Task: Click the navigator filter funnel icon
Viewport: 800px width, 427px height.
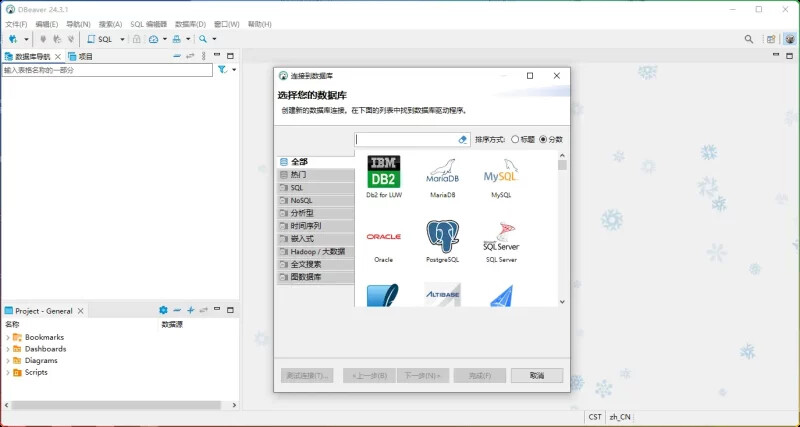Action: click(x=222, y=69)
